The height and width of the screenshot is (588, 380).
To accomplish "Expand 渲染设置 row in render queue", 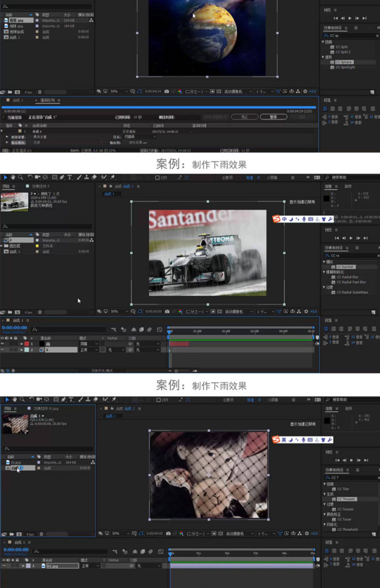I will click(7, 137).
